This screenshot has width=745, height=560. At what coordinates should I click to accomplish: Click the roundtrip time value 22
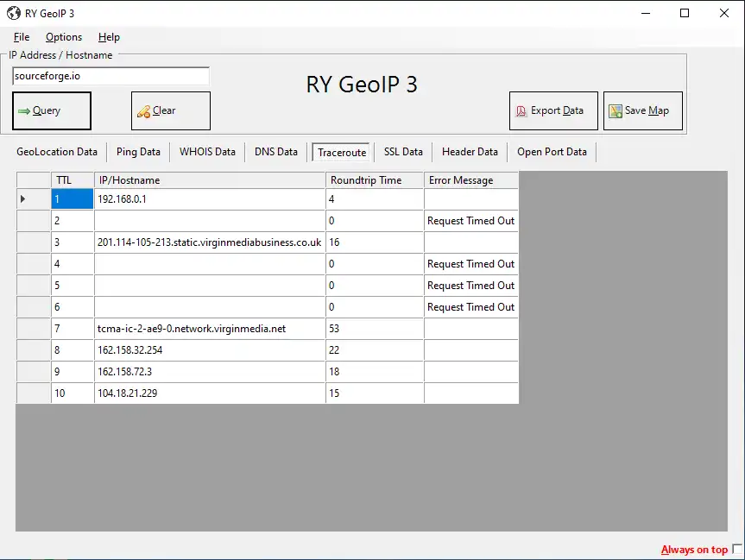(375, 350)
